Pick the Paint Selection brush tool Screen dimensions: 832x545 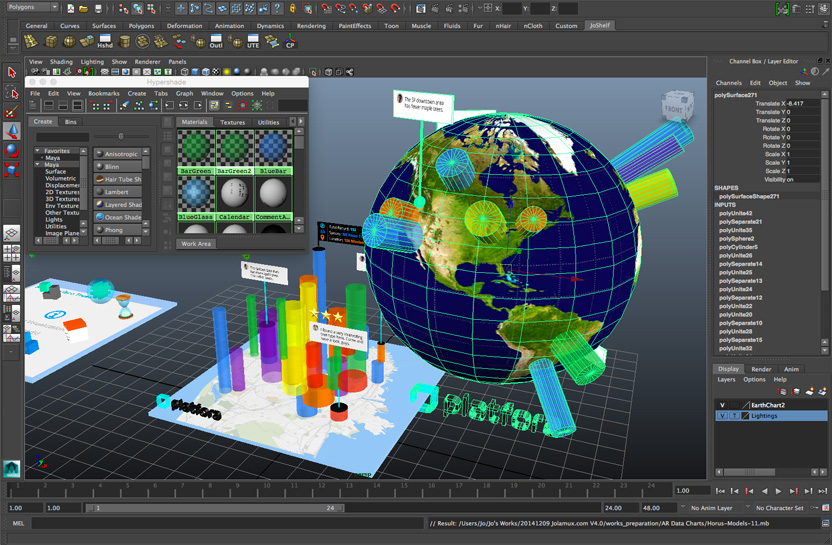tap(12, 111)
